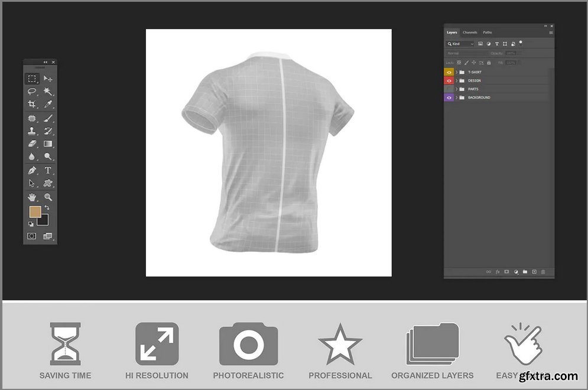Choose the Horizontal Type tool
This screenshot has height=390, width=588.
click(48, 170)
